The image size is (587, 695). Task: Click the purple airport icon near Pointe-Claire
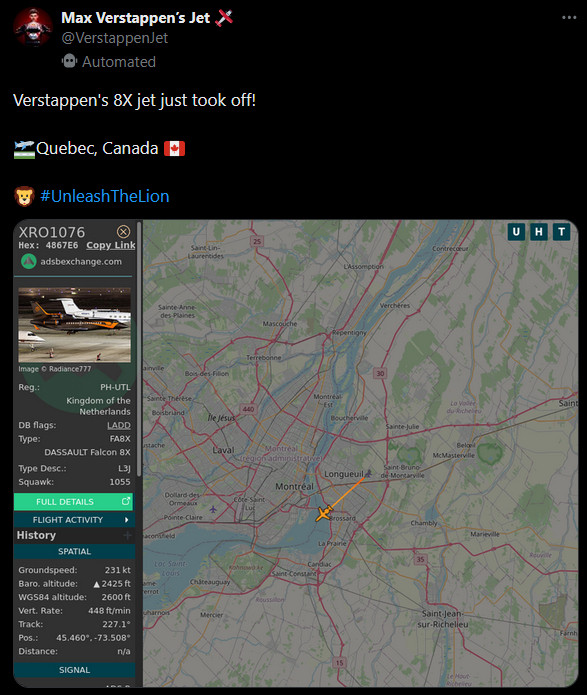coord(213,509)
